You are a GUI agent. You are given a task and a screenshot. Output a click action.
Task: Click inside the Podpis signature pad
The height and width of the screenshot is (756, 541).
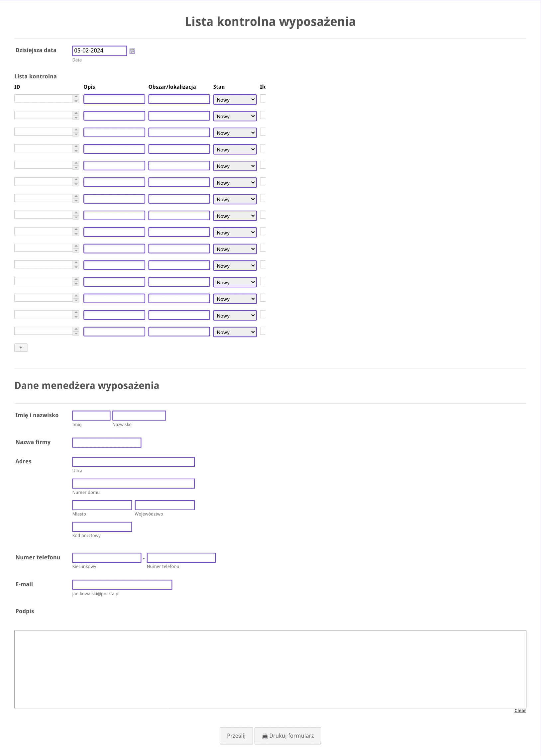coord(270,669)
